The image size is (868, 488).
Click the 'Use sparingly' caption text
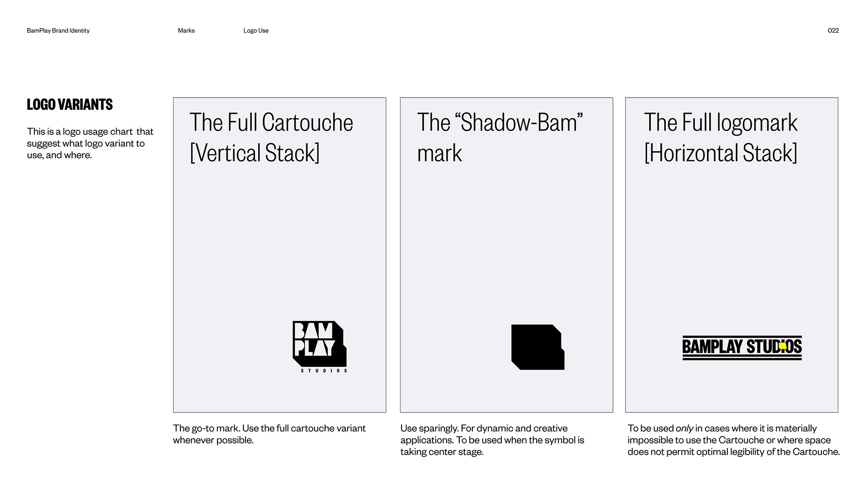point(492,440)
